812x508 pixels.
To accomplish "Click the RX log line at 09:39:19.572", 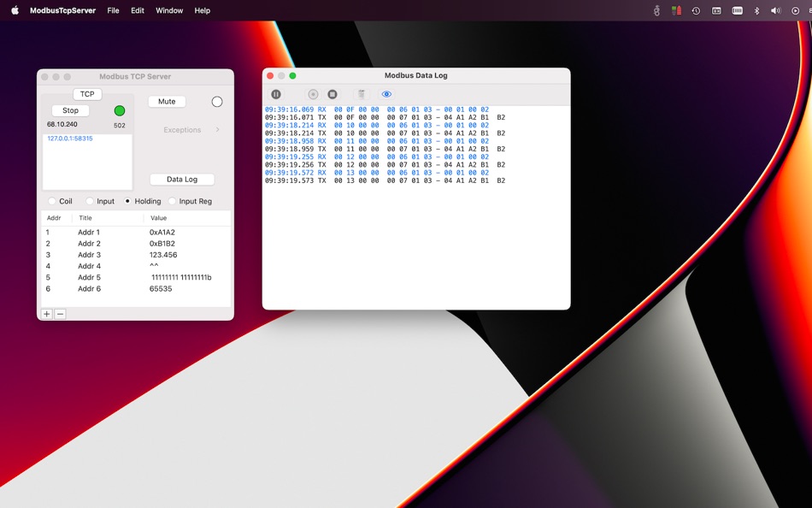I will [x=376, y=173].
